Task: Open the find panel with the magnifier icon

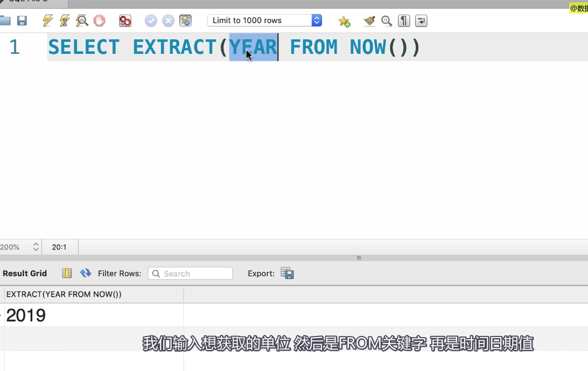Action: click(x=387, y=20)
